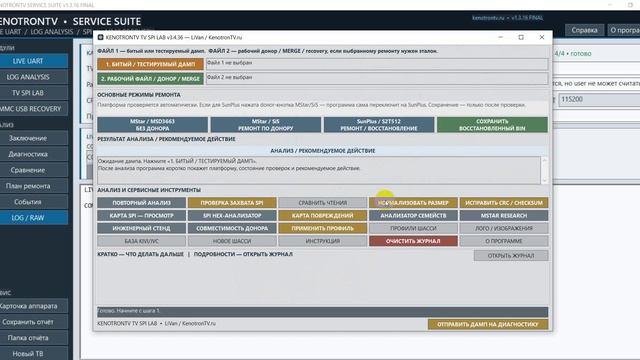Open 'Папка отчёта' in sidebar
This screenshot has width=640, height=360.
coord(33,338)
